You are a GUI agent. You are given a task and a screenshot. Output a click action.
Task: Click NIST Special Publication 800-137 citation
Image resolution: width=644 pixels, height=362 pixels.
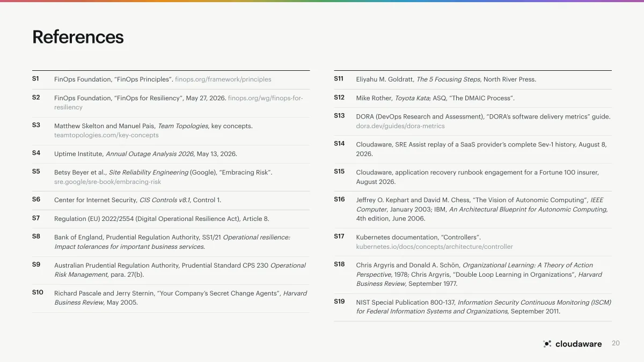pos(484,307)
